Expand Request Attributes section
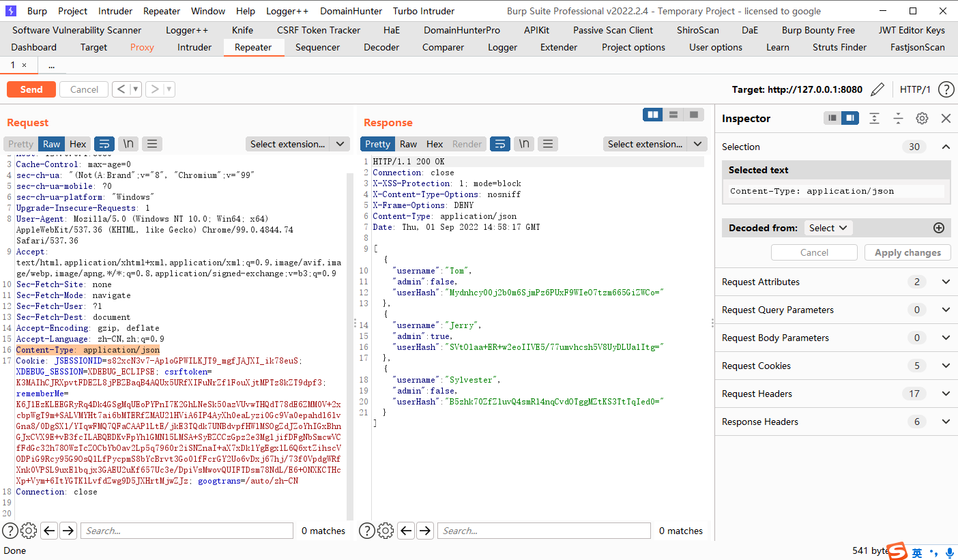This screenshot has height=560, width=958. [946, 282]
